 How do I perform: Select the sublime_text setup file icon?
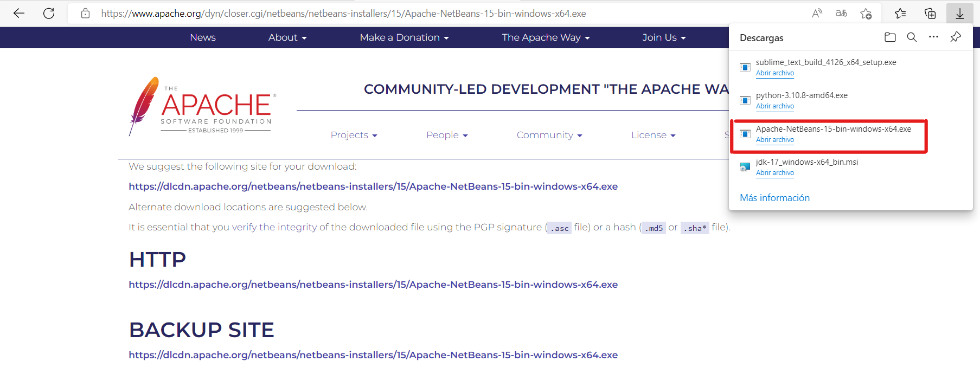745,67
